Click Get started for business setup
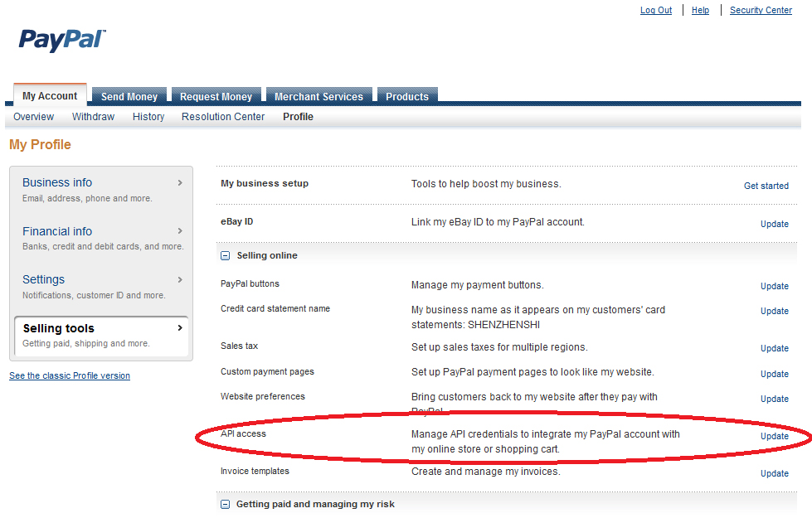 tap(766, 186)
